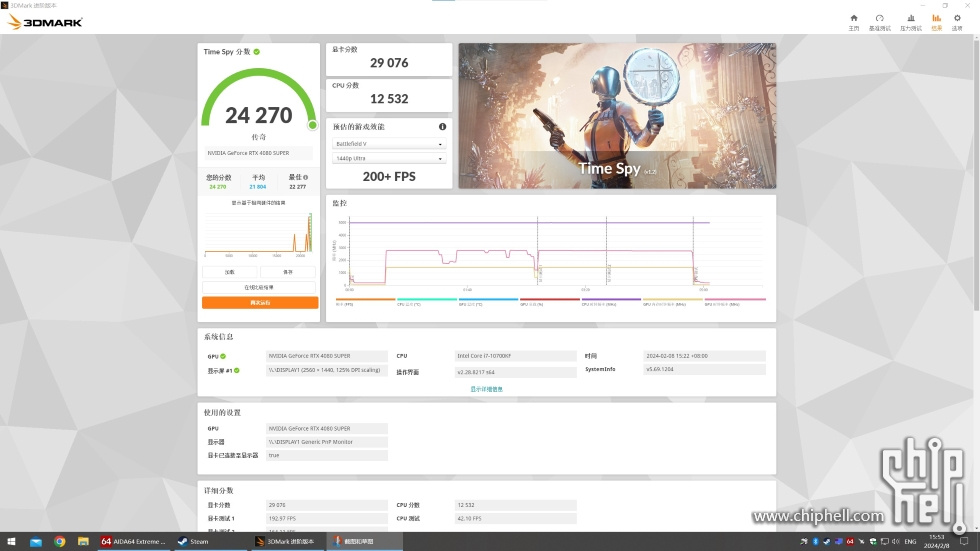Click the 200+ FPS estimate
Image resolution: width=980 pixels, height=551 pixels.
389,177
